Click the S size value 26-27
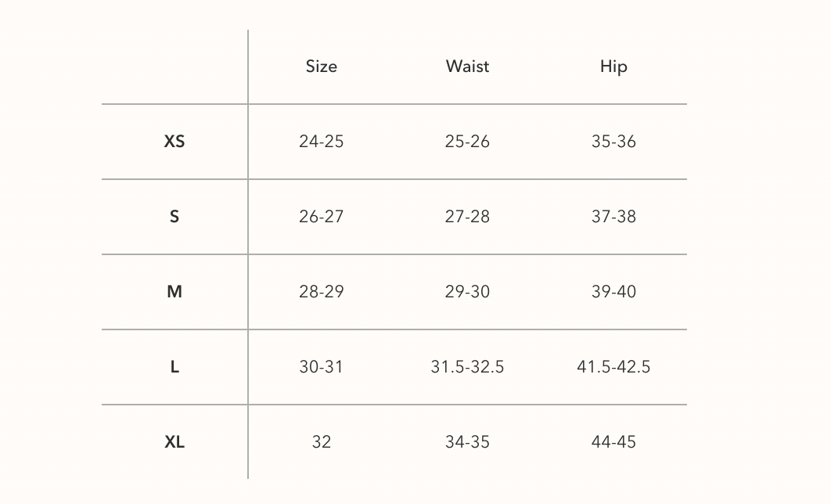This screenshot has width=831, height=504. (321, 217)
